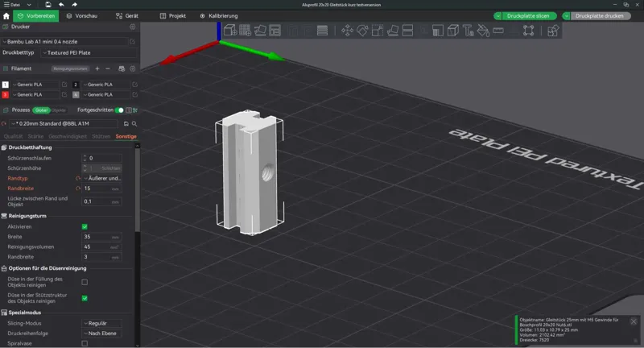Save the 0.20mm Standard process preset

click(126, 124)
